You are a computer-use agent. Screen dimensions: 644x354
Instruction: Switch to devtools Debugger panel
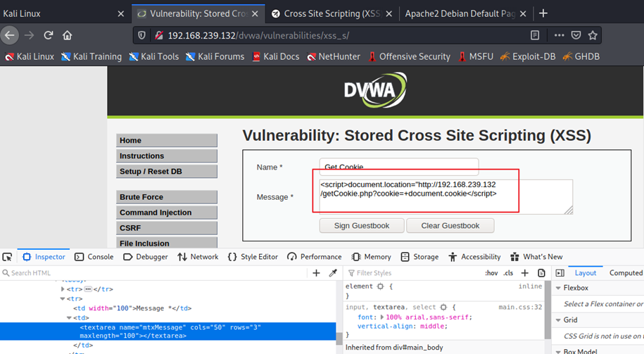(x=146, y=257)
